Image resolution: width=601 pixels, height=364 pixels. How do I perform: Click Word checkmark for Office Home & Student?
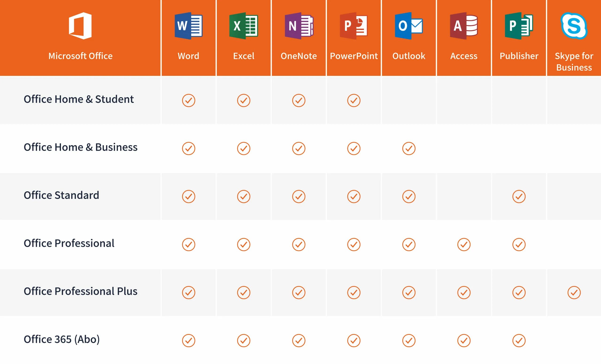(x=189, y=100)
